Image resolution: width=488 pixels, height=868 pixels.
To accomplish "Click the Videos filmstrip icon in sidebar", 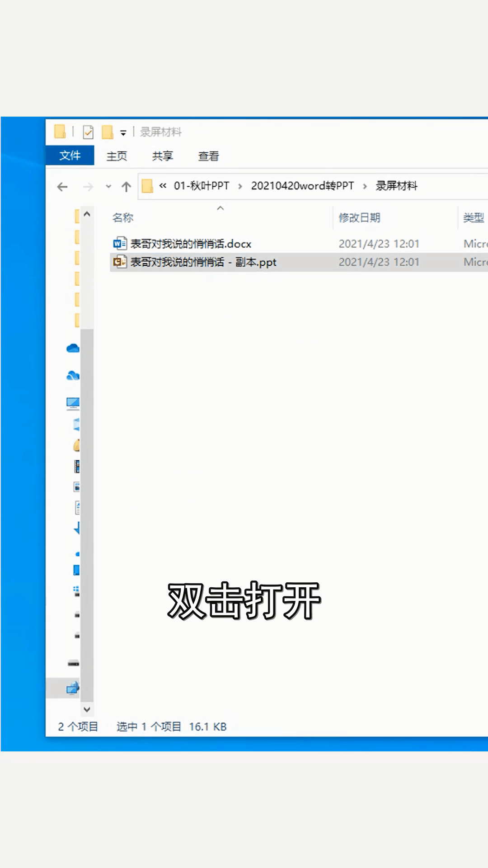I will [77, 466].
